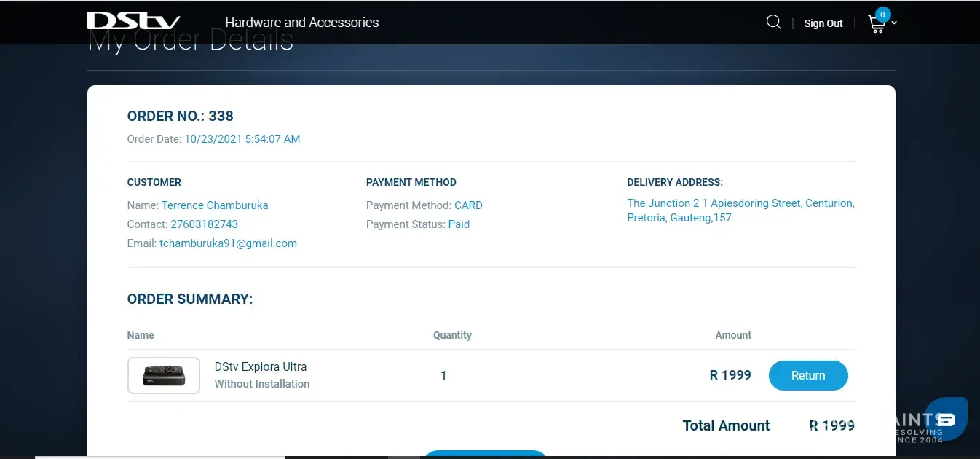Click the DStv Explora Ultra thumbnail
Viewport: 980px width, 459px height.
(164, 375)
